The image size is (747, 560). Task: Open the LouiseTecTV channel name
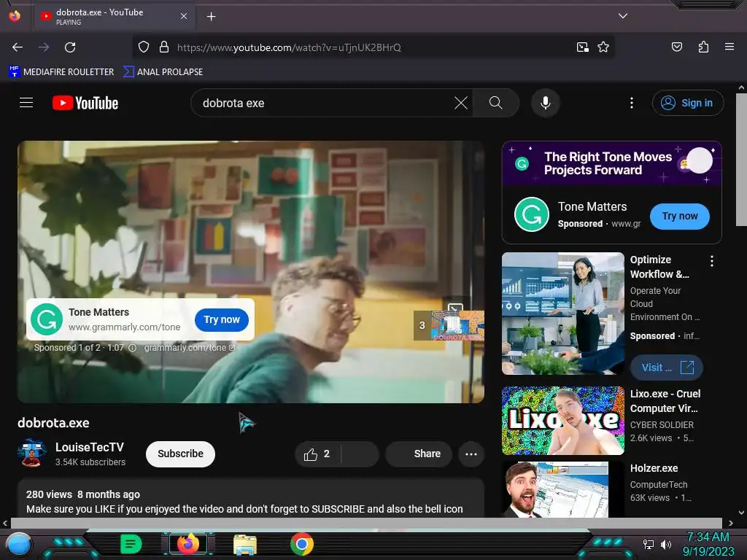(90, 447)
